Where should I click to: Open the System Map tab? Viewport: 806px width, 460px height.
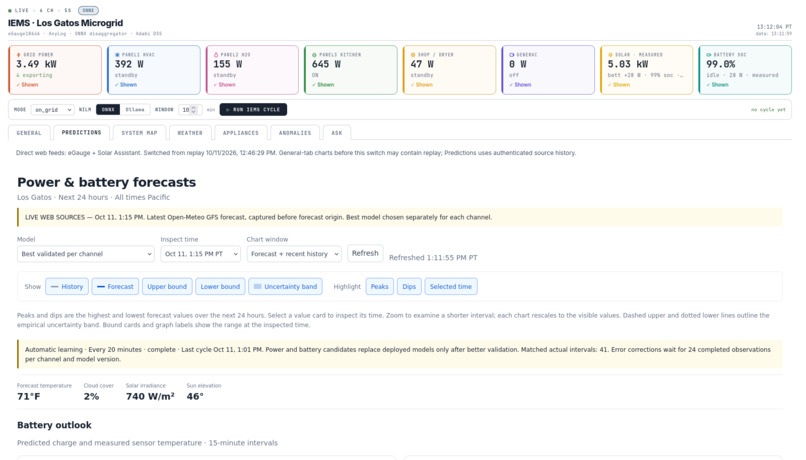(x=139, y=133)
